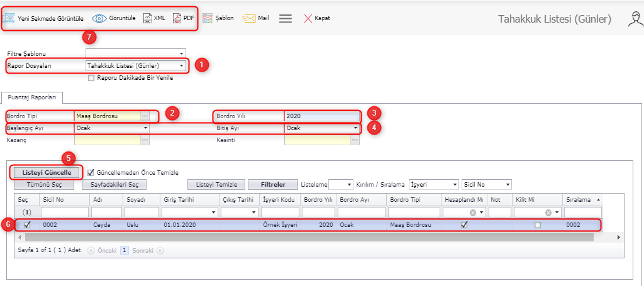Switch to Puantaj Raporları tab

point(31,97)
